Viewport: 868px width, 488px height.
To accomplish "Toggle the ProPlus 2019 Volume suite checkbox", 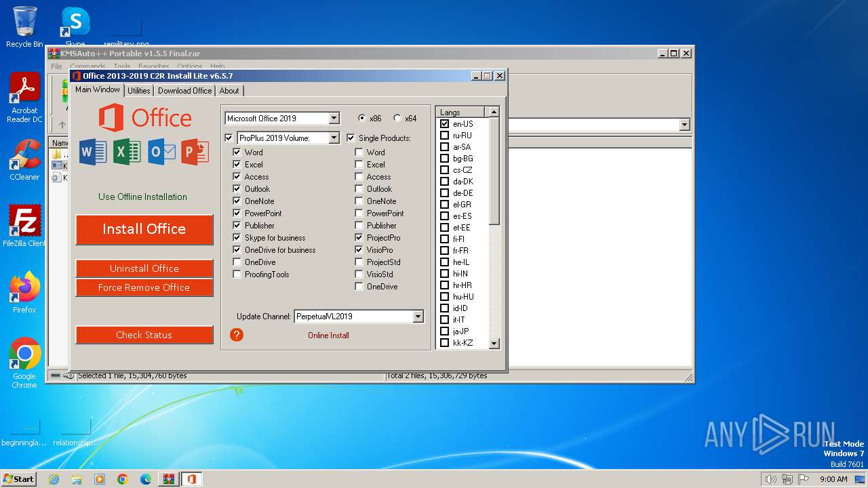I will [229, 138].
